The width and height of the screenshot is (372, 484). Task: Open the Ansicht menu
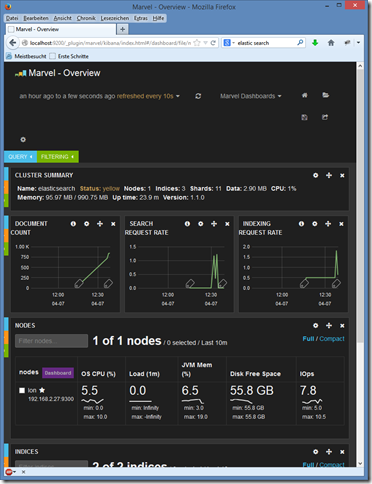[63, 18]
